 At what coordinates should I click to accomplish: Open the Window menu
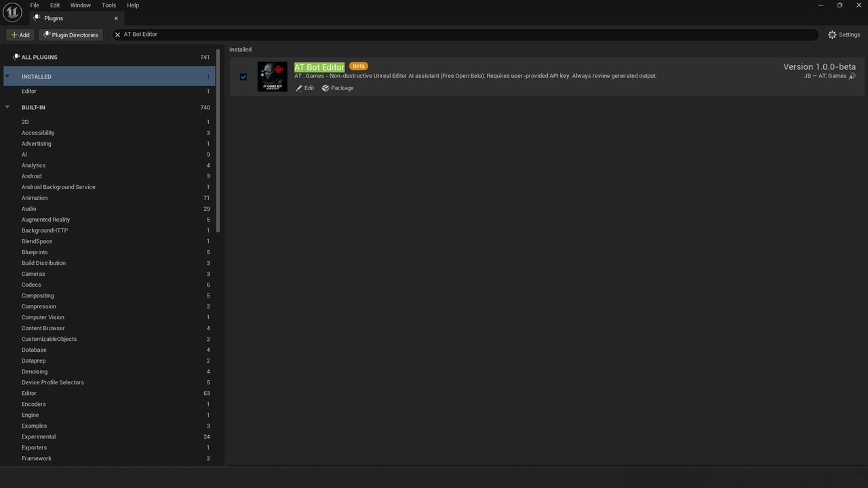(x=80, y=5)
